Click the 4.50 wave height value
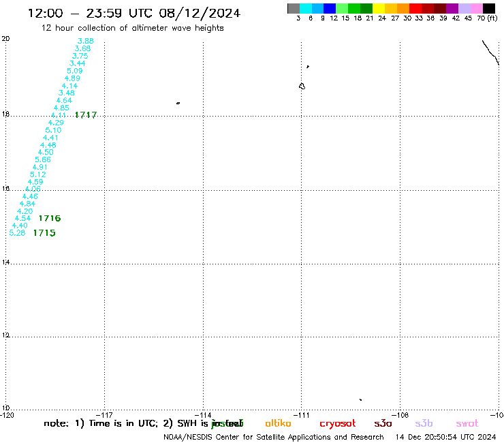The width and height of the screenshot is (504, 443). pos(46,152)
